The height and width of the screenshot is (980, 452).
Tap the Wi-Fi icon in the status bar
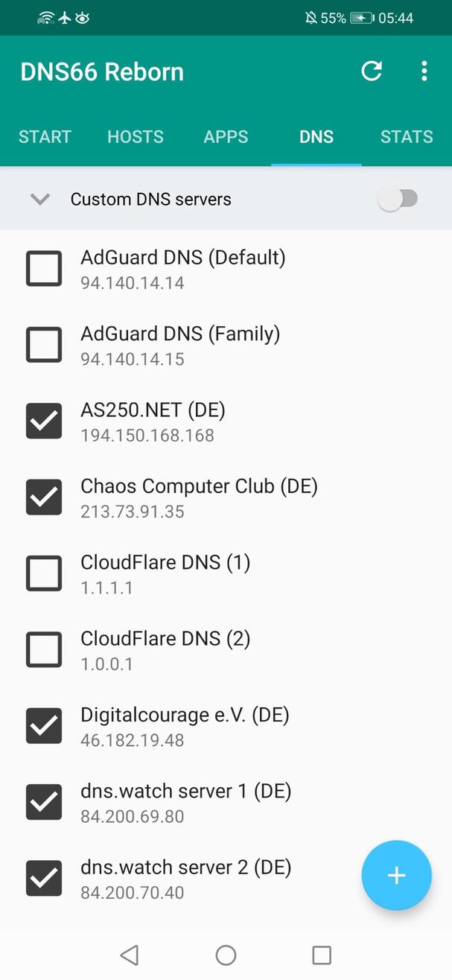pos(46,18)
